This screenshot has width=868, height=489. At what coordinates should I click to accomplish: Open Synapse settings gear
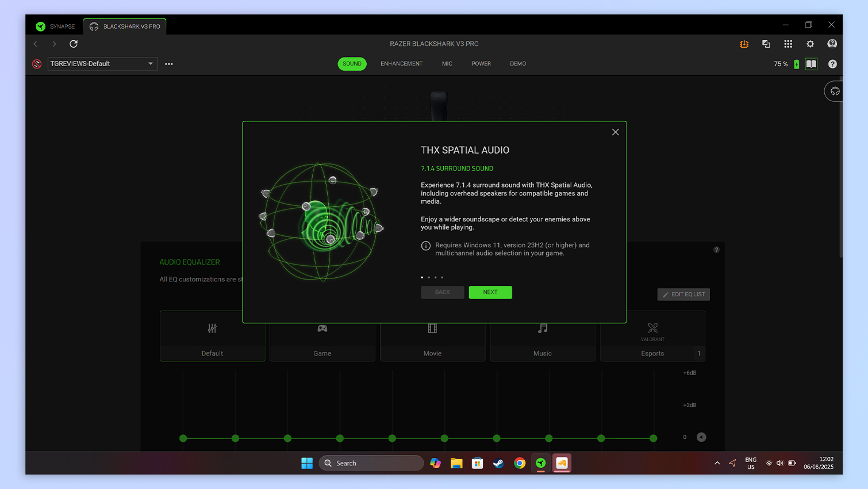click(x=810, y=44)
